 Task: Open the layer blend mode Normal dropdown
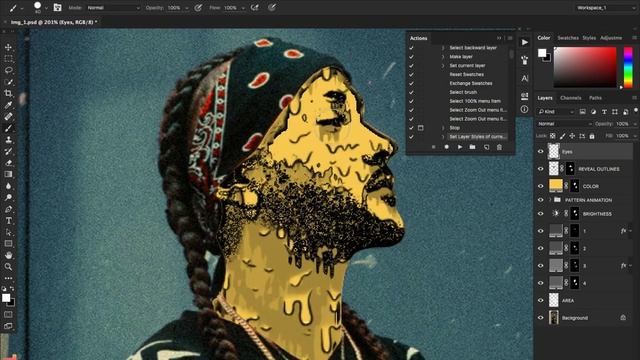(565, 124)
